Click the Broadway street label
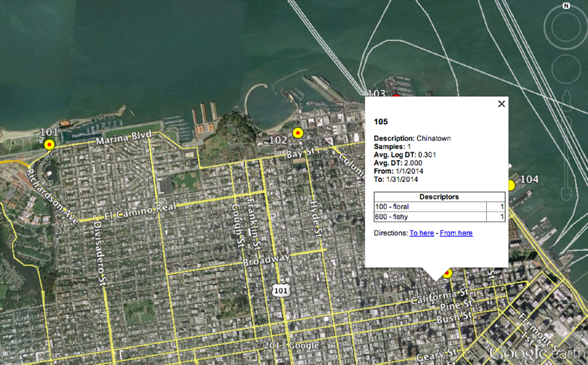This screenshot has width=588, height=365. (x=266, y=259)
